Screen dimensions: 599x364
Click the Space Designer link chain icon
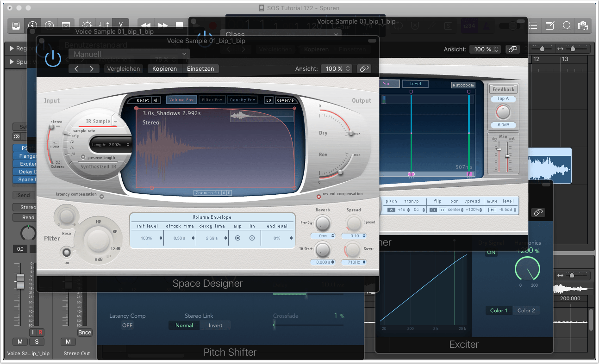click(x=364, y=68)
